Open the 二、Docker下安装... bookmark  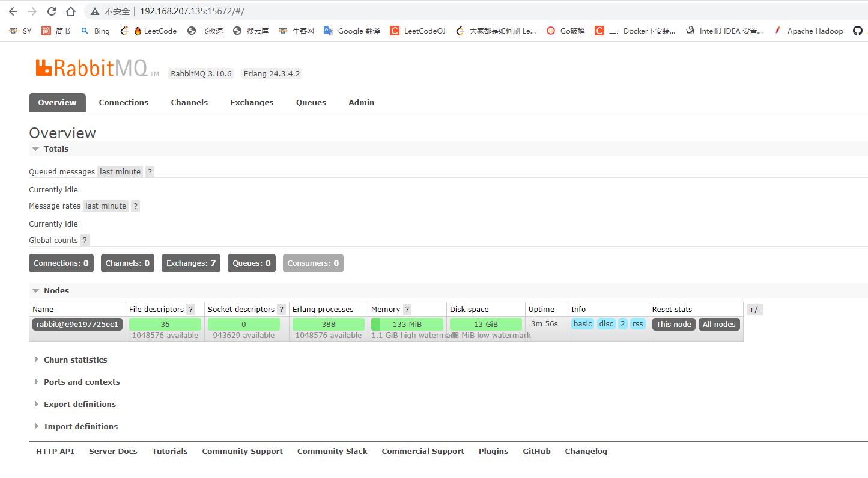[x=635, y=31]
